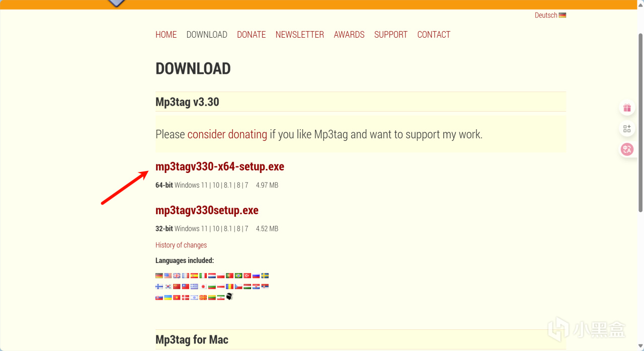Switch site language via Deutsch link
This screenshot has height=351, width=644.
pos(546,15)
